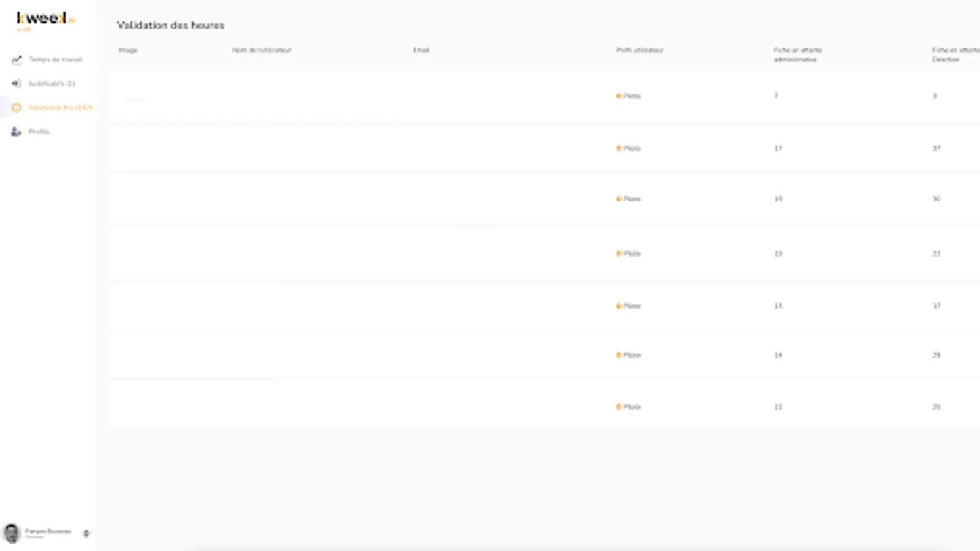
Task: Click the orange dot on the first Pilote badge
Action: [619, 96]
